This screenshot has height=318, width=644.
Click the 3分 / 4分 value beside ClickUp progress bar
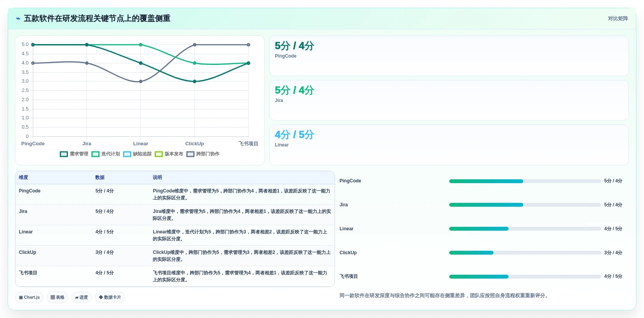click(613, 253)
